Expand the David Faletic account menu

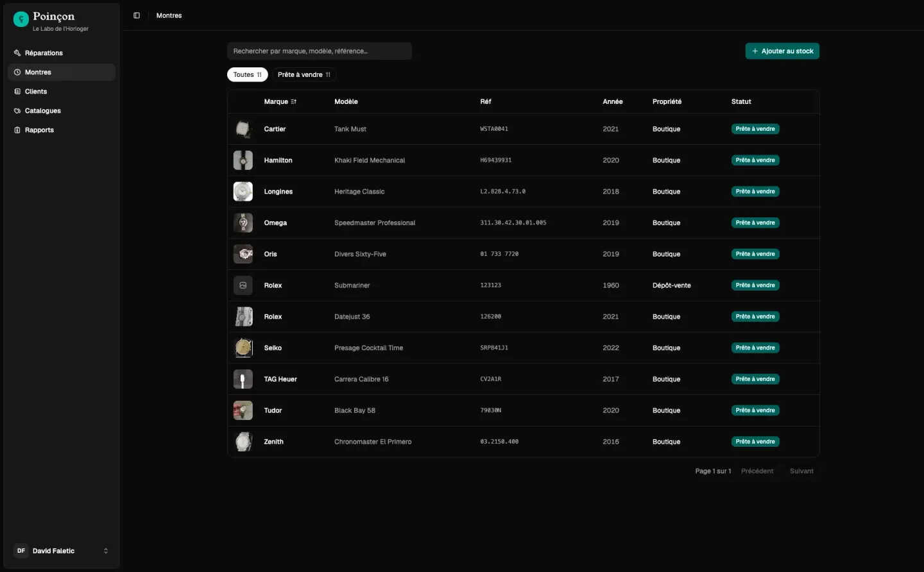[62, 551]
